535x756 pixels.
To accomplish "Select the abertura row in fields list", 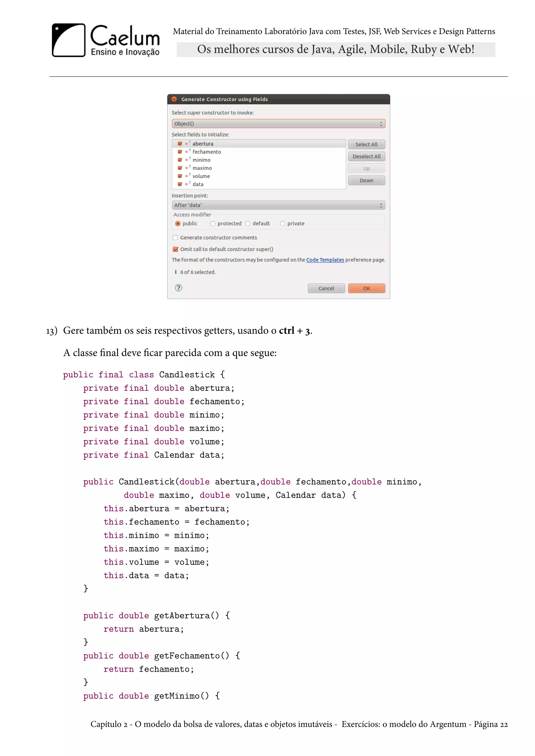I will (x=259, y=144).
